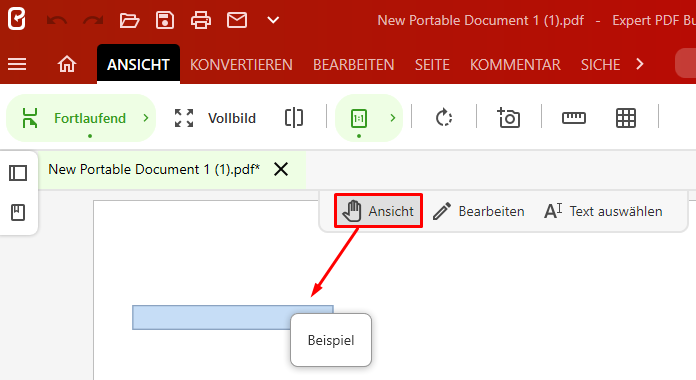Expand the zoom options arrow
696x380 pixels.
pyautogui.click(x=392, y=118)
